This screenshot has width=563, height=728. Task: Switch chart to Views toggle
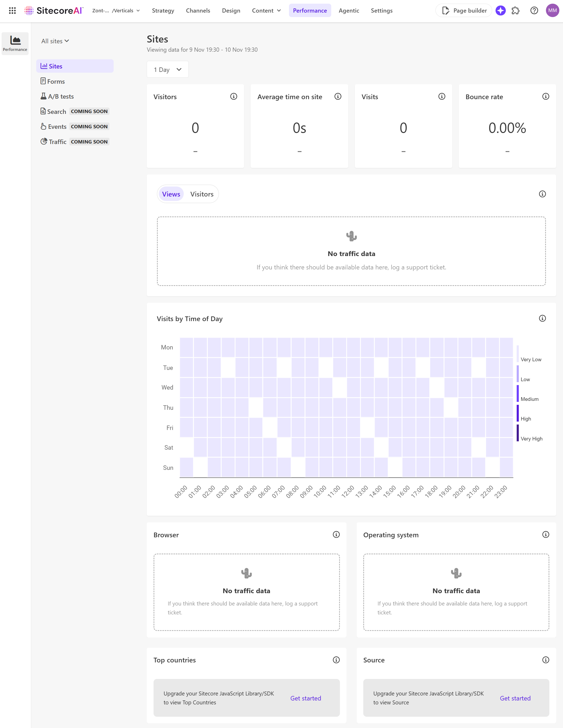(x=171, y=194)
